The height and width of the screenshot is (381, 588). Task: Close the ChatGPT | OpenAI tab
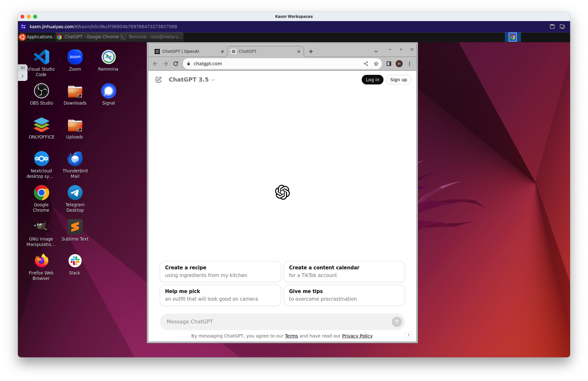pos(222,52)
